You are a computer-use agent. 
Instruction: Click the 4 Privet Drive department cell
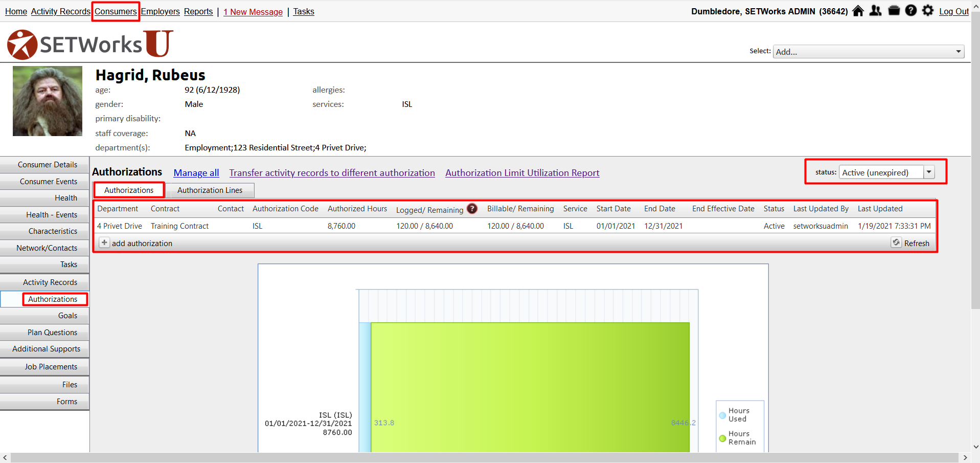[120, 226]
